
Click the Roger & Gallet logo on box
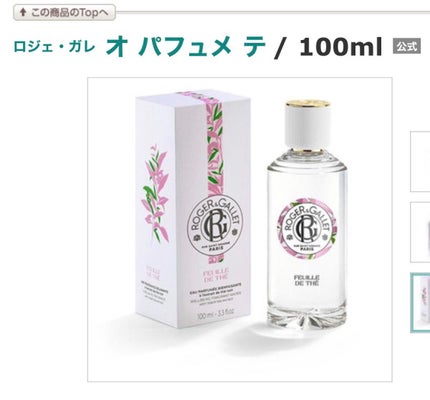(x=215, y=227)
